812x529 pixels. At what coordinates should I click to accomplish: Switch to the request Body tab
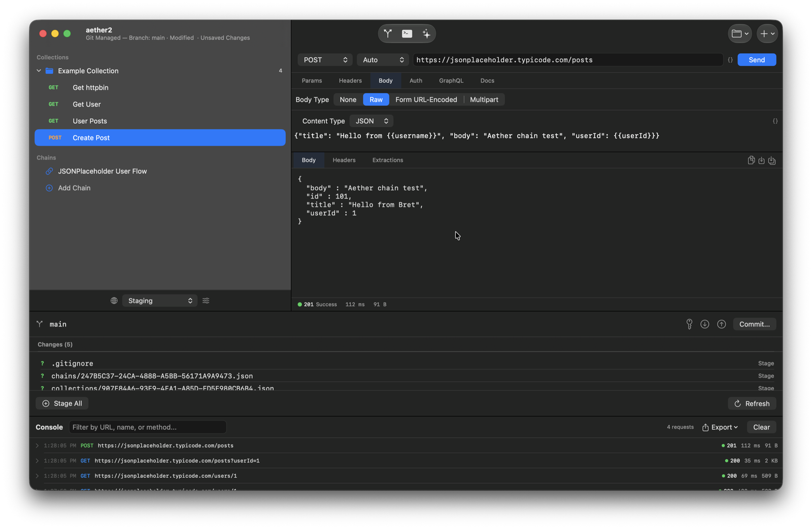[x=386, y=81]
